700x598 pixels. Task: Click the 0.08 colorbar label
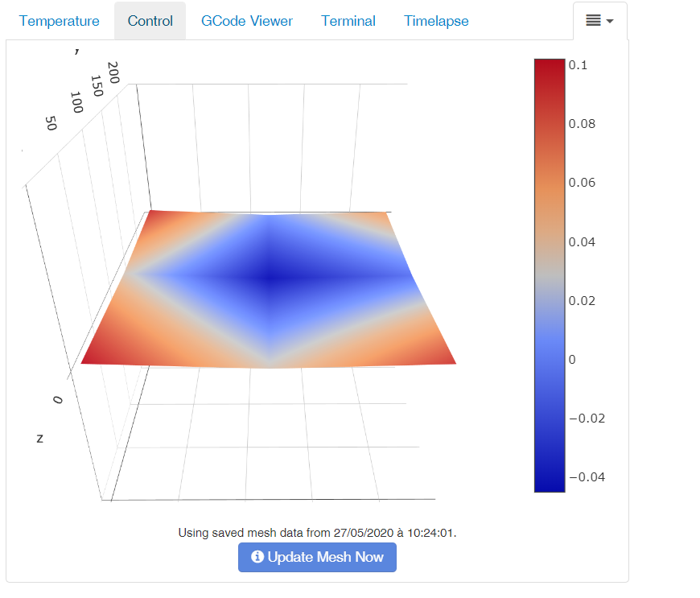click(x=582, y=124)
